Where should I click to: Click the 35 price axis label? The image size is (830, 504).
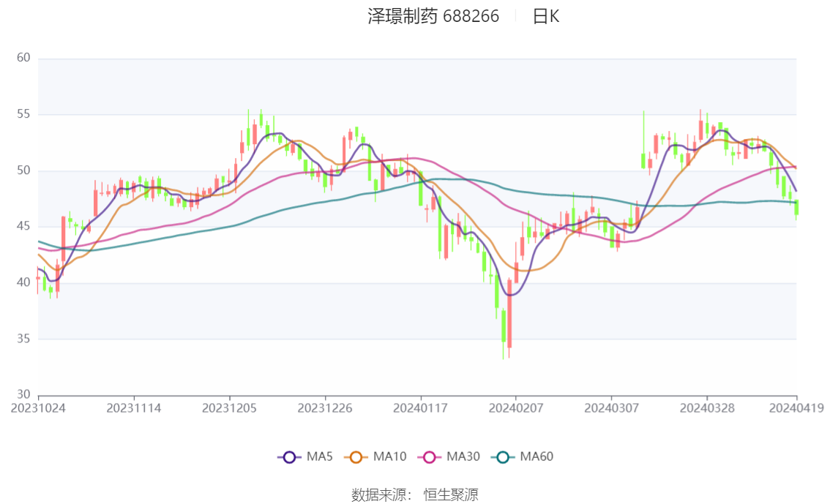point(23,339)
